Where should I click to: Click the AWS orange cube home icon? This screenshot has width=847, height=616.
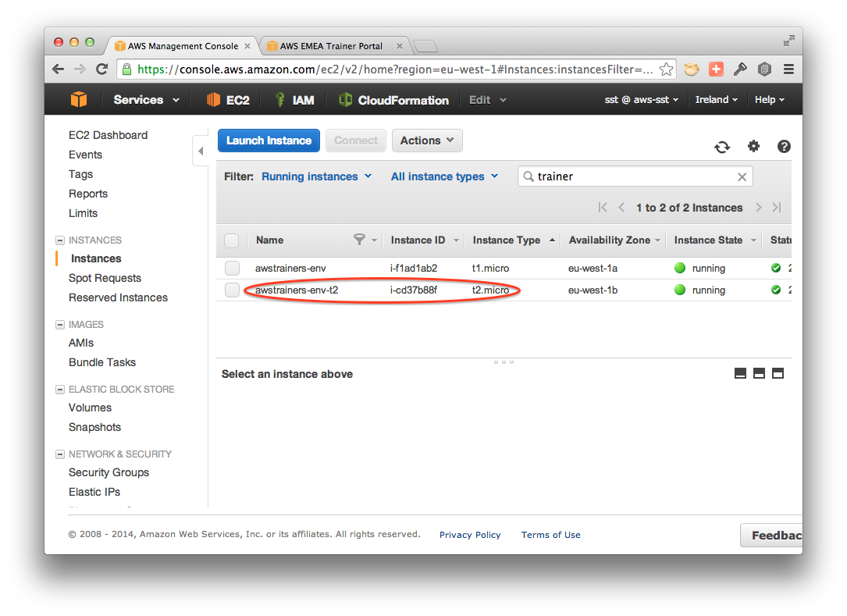[x=79, y=99]
